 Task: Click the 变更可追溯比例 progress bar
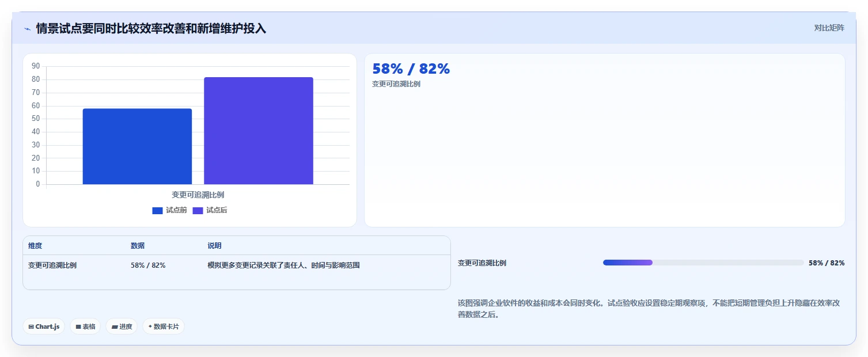703,263
